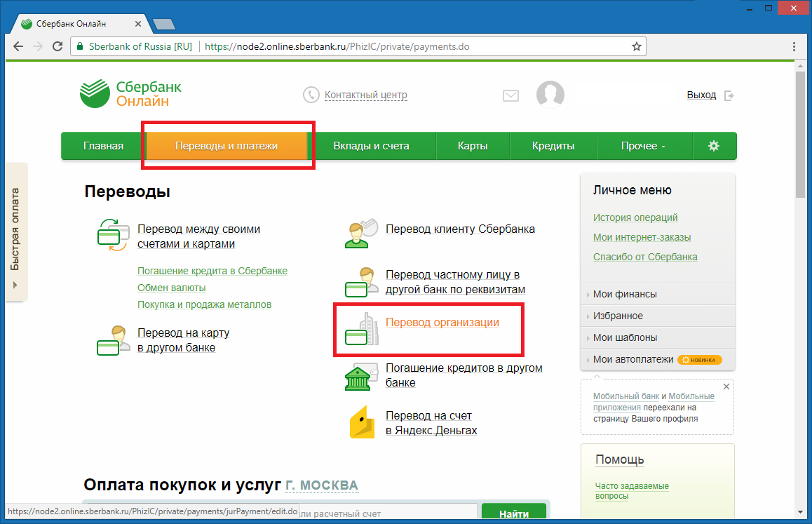
Task: Click the Мобильный банк link in the notice
Action: [626, 396]
